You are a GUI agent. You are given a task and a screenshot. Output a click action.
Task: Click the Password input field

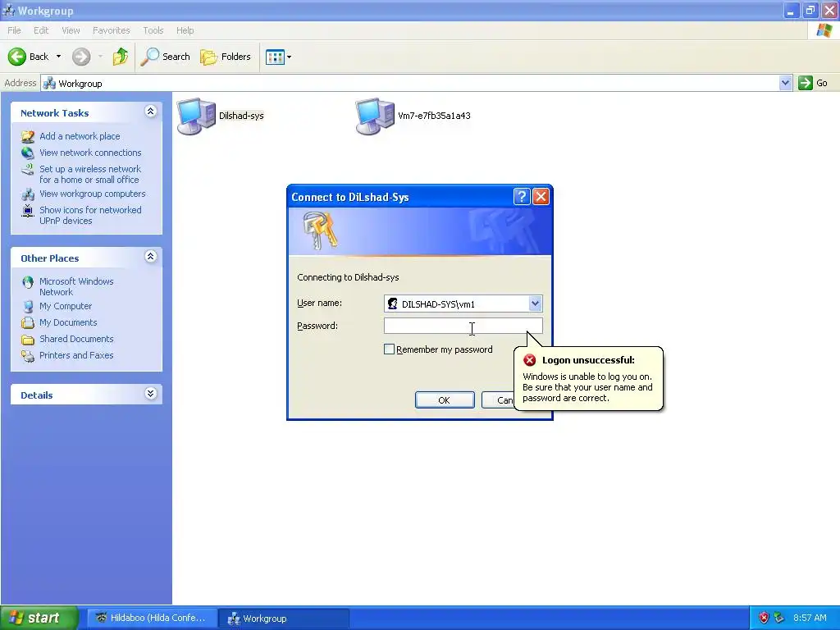click(463, 326)
